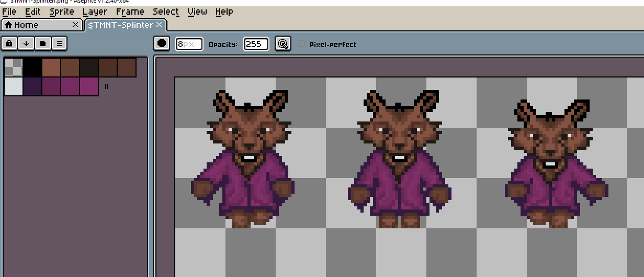644x277 pixels.
Task: Click the middle Splinter sprite frame
Action: 399,159
